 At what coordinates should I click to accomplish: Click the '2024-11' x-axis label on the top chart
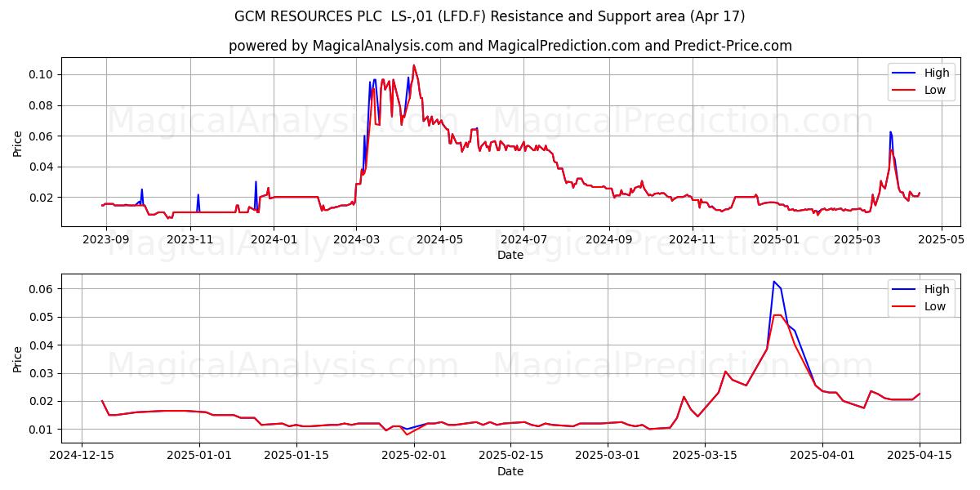[x=693, y=240]
